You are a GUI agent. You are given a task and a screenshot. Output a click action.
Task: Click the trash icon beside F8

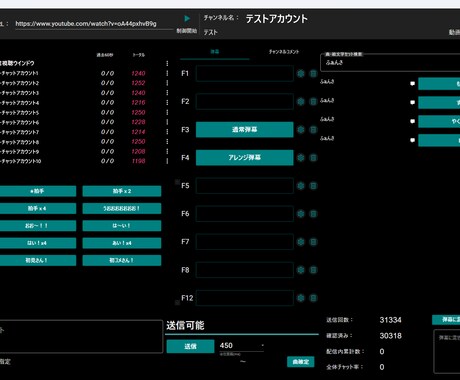click(313, 270)
